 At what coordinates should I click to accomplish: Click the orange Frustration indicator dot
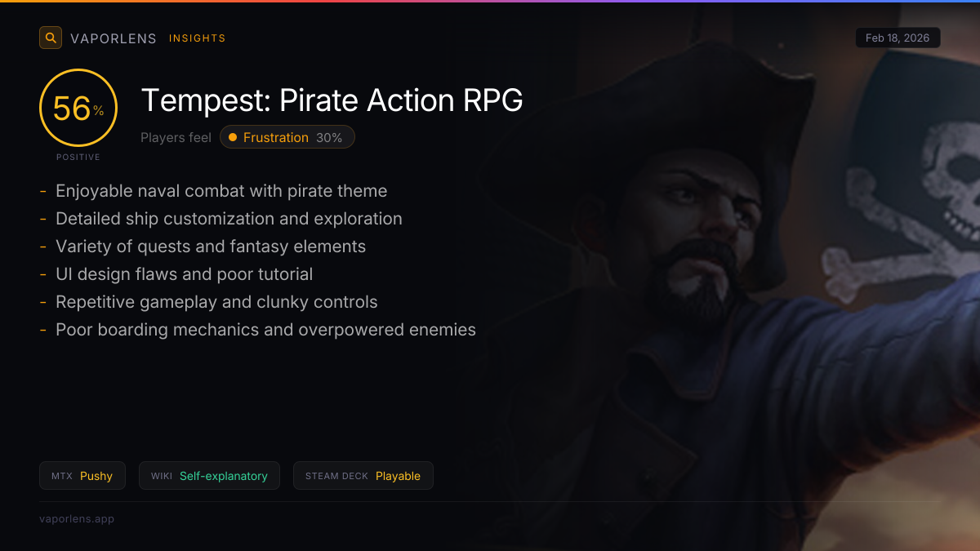point(233,137)
